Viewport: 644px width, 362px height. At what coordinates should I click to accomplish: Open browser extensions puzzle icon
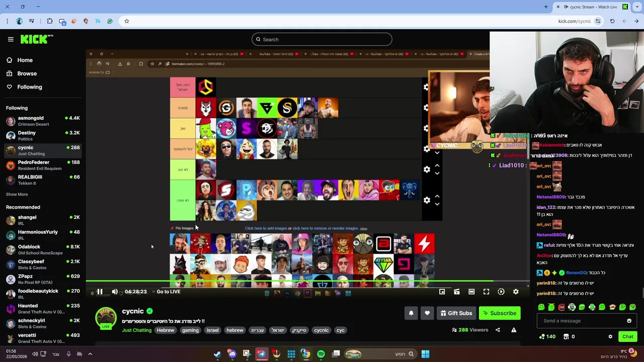point(49,21)
